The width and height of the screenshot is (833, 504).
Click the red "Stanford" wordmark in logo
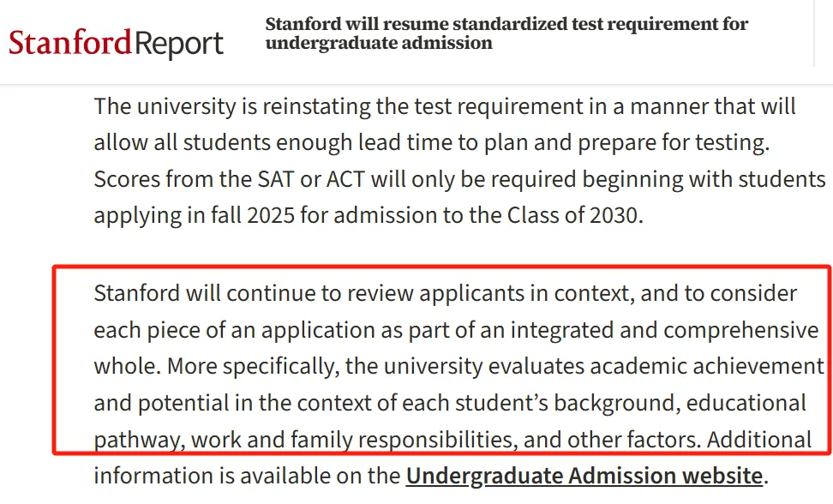(69, 43)
